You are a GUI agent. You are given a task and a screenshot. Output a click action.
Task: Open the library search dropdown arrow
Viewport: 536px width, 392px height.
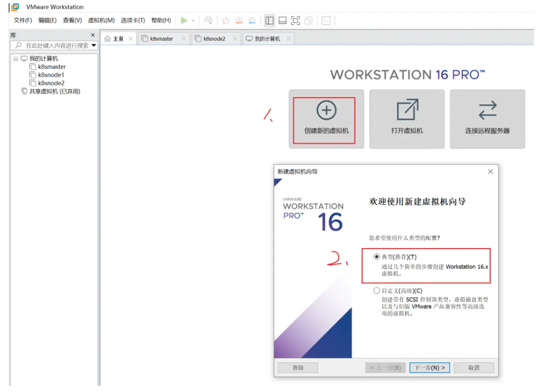tap(94, 46)
